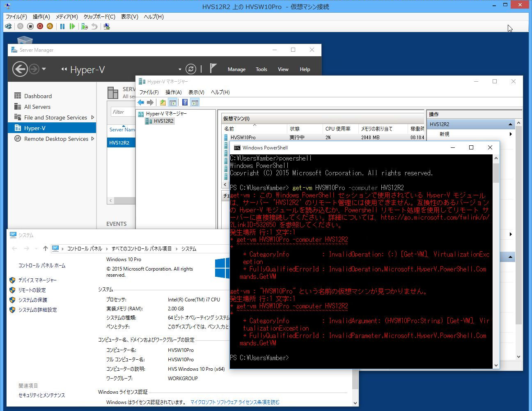Screen dimensions: 532x411
Task: Click the grey Start VM power icon
Action: click(20, 26)
